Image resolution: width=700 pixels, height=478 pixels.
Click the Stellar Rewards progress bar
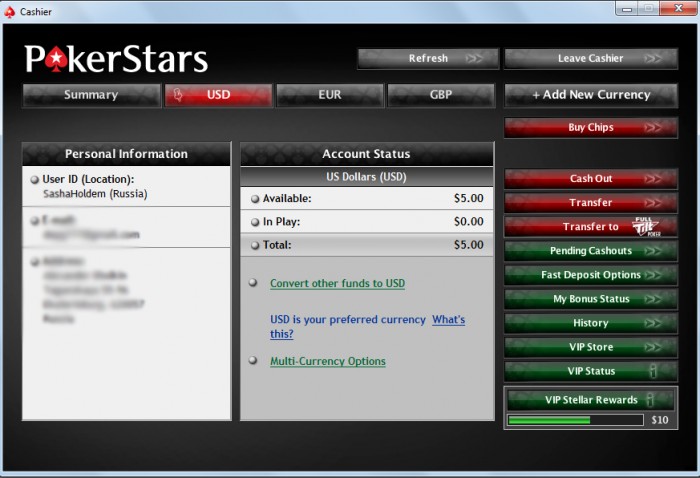[x=575, y=420]
